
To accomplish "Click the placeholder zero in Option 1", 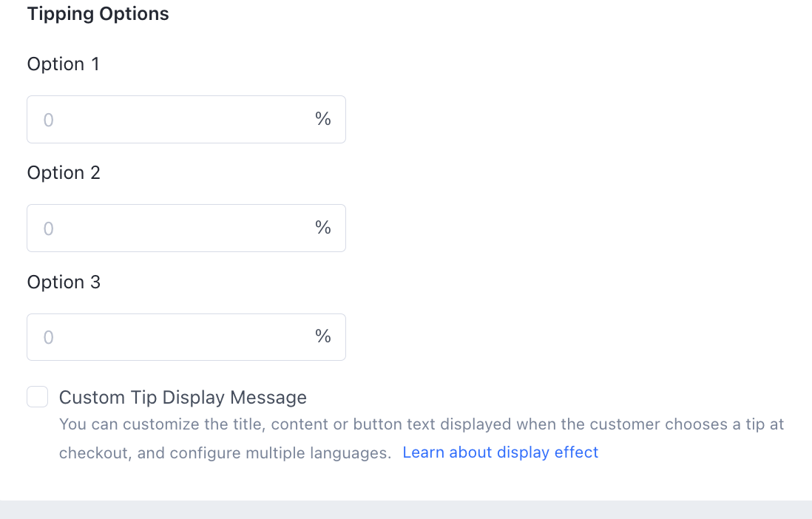I will (x=49, y=120).
